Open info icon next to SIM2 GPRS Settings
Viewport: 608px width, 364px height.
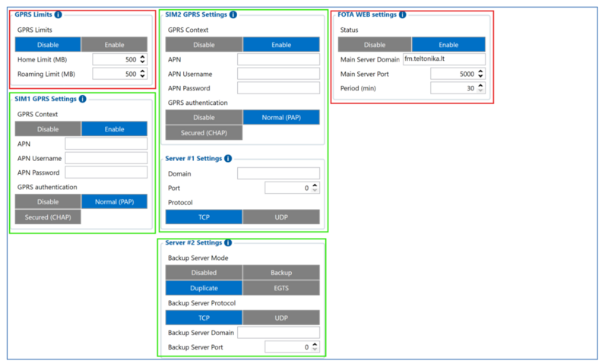(233, 14)
